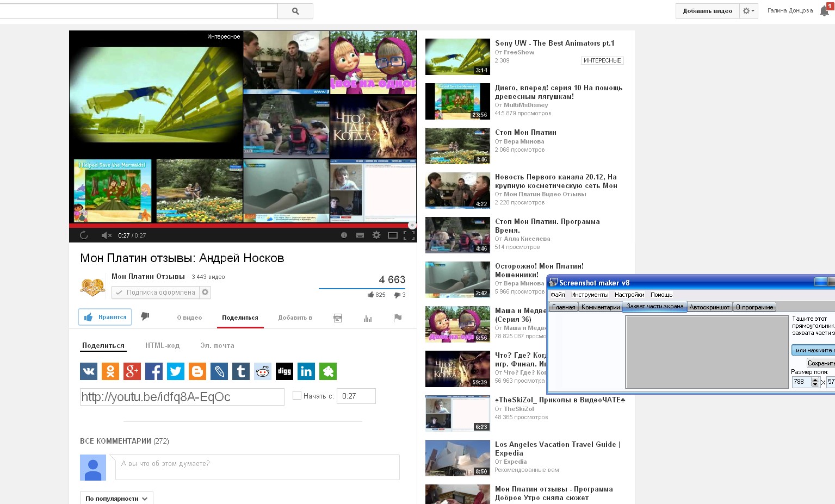Unmute the player with the speaker icon
The height and width of the screenshot is (504, 835).
pos(107,235)
